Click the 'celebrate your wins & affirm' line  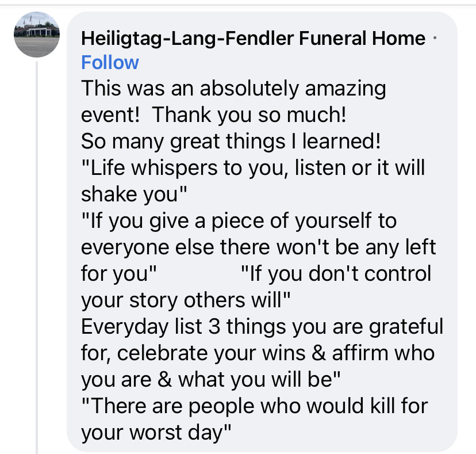click(258, 353)
